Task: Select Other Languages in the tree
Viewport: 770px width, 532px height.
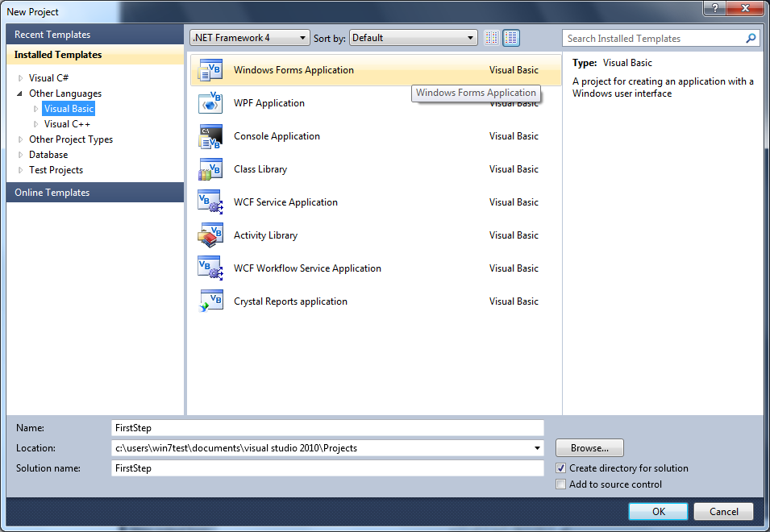Action: [x=65, y=94]
